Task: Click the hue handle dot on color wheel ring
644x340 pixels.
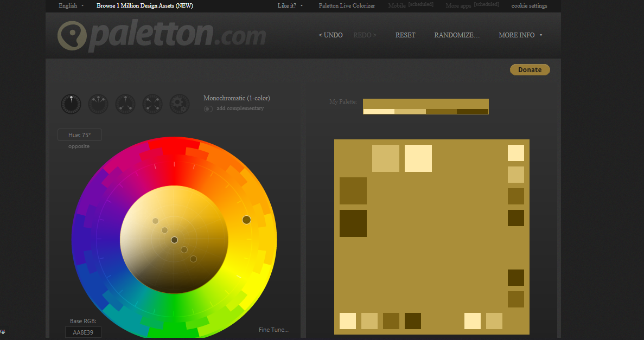Action: tap(246, 220)
